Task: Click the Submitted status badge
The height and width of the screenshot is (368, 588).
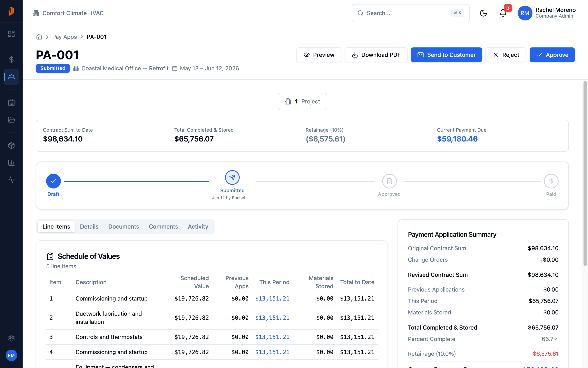Action: tap(53, 68)
